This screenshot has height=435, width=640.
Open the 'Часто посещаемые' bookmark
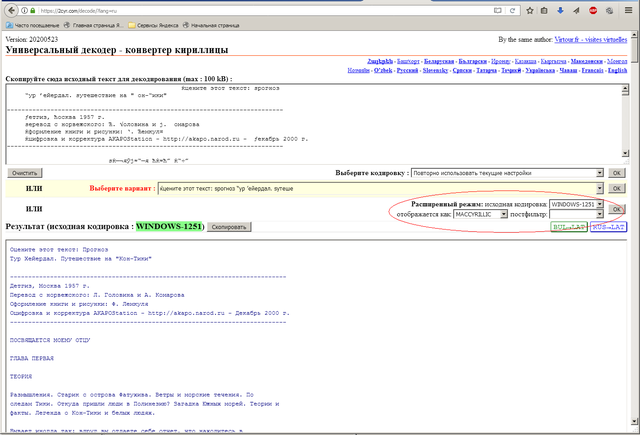(33, 25)
